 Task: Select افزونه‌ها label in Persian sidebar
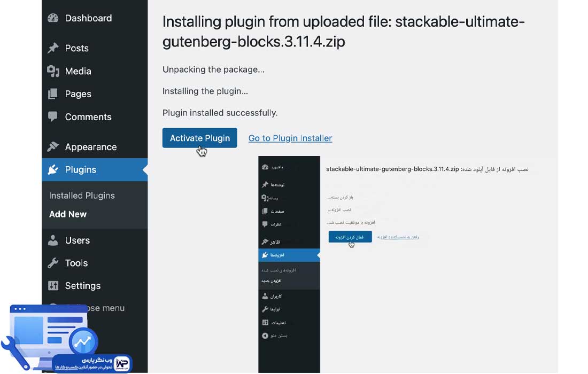(277, 255)
